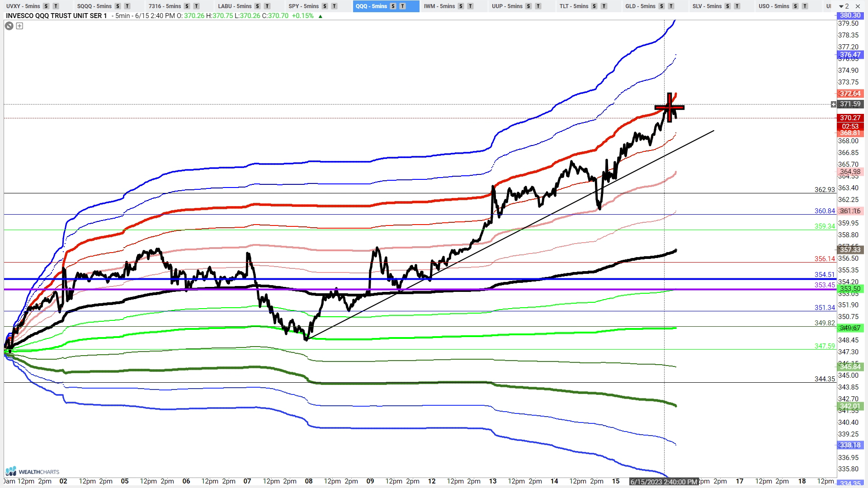Click the T badge on the SLV tab
Viewport: 868px width, 488px height.
pos(737,6)
